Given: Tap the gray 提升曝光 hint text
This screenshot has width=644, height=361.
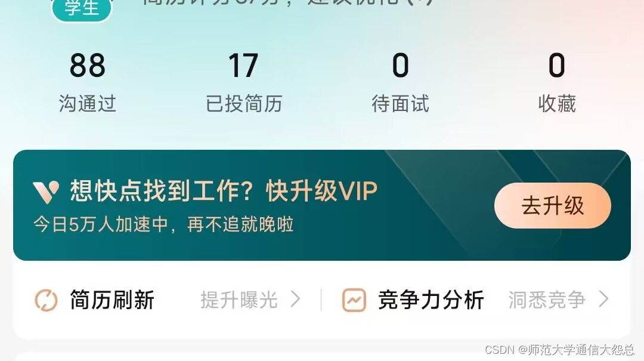Looking at the screenshot, I should pyautogui.click(x=239, y=300).
